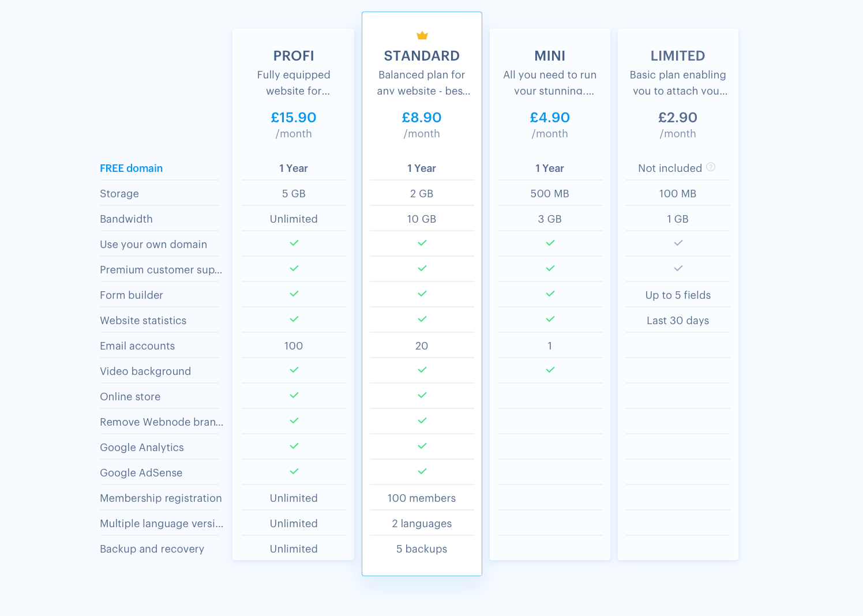Click the FREE domain link
Image resolution: width=863 pixels, height=616 pixels.
coord(131,168)
